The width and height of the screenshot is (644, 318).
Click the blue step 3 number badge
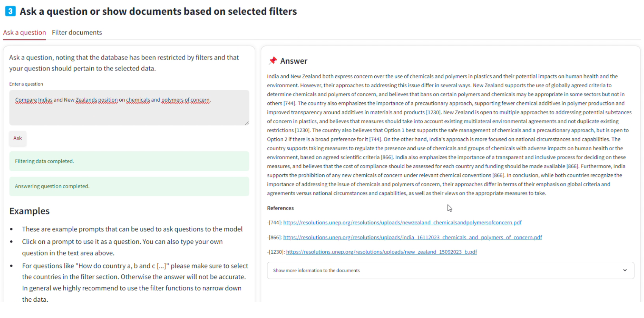click(10, 11)
